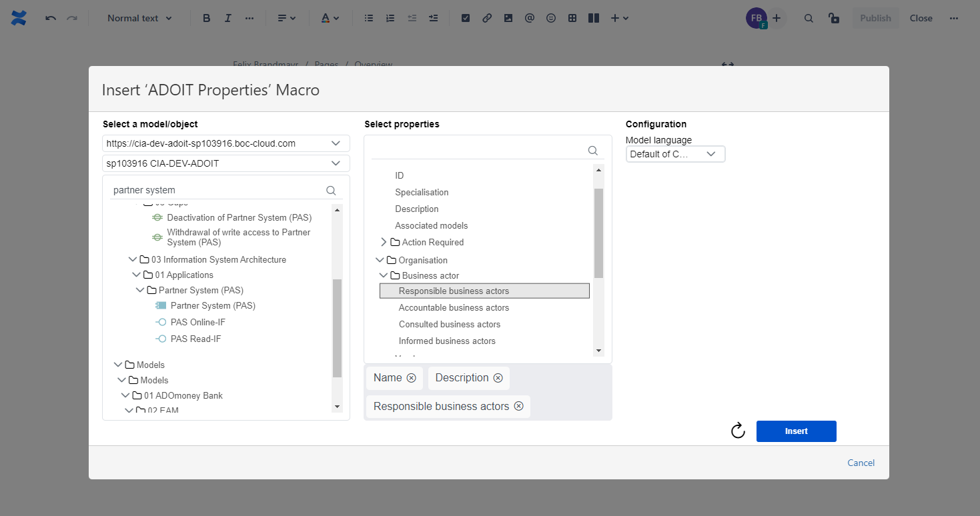This screenshot has width=980, height=516.
Task: Open the ADOIT server URL dropdown
Action: pyautogui.click(x=336, y=143)
